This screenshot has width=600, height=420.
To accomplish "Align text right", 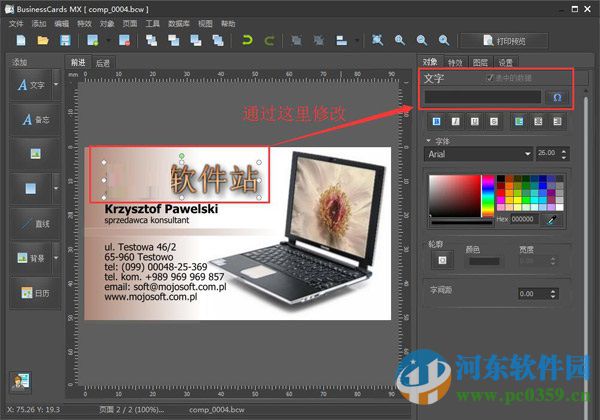I will pos(557,122).
